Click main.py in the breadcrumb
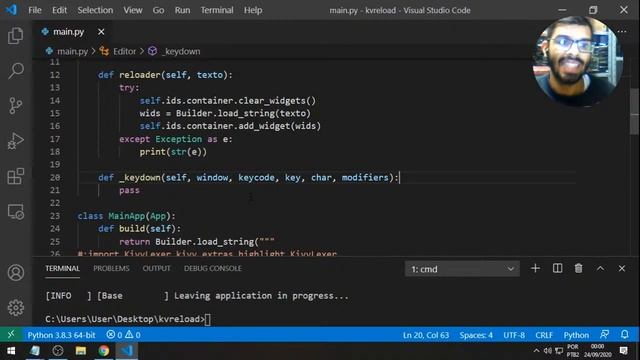Viewport: 640px width, 360px height. pos(72,51)
